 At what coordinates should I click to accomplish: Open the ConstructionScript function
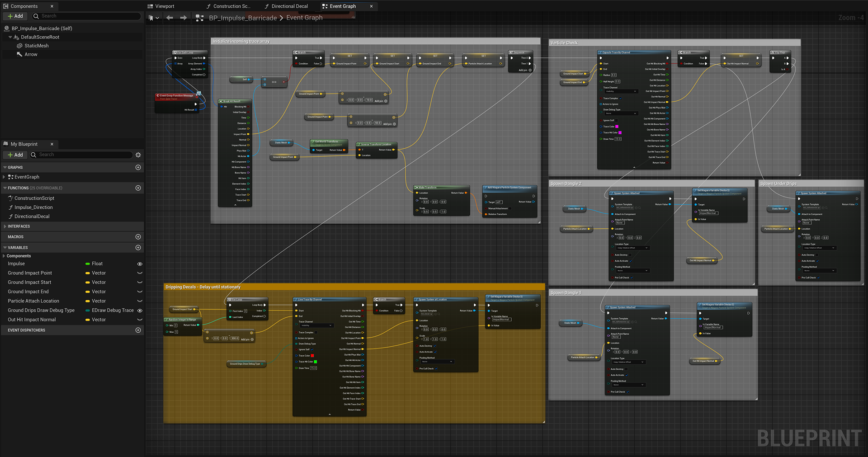point(34,198)
